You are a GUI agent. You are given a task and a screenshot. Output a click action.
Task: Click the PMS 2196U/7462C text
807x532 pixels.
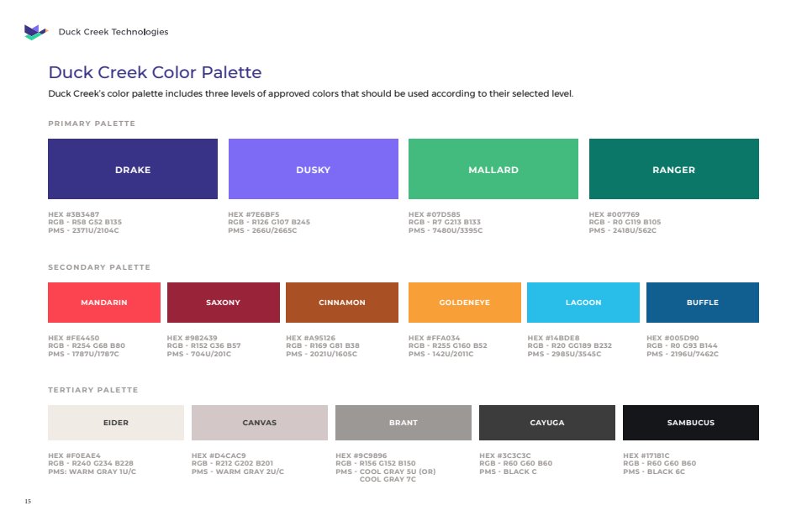pos(683,354)
